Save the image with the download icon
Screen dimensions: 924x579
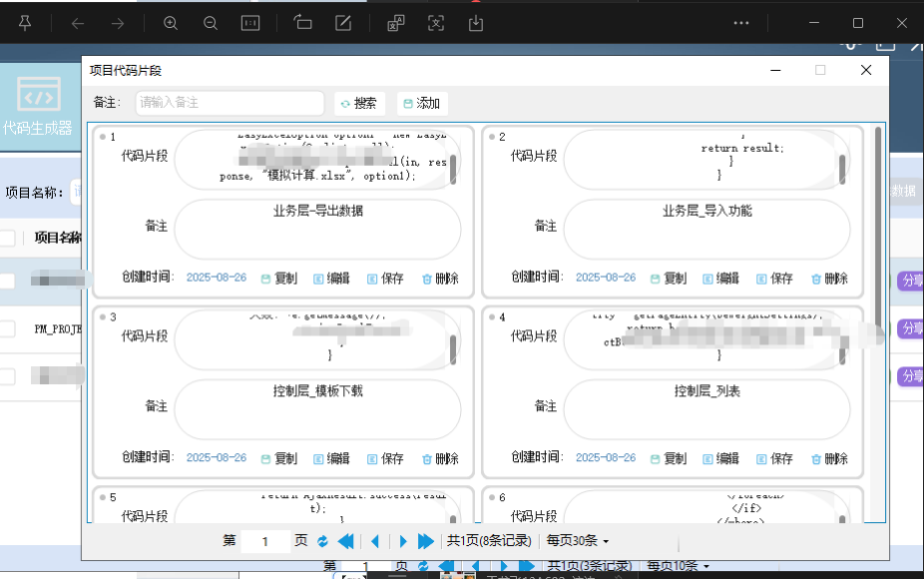coord(476,23)
